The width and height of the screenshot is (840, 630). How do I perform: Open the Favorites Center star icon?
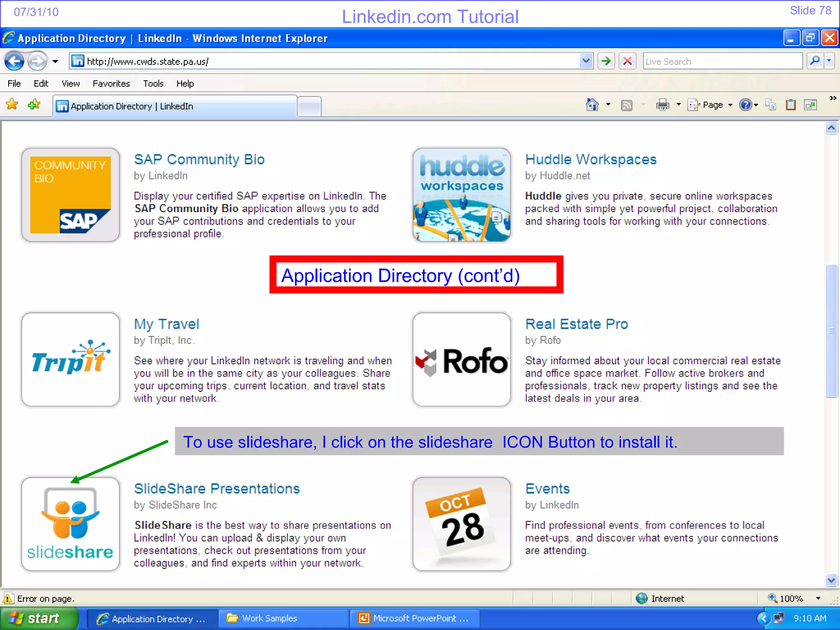[12, 105]
